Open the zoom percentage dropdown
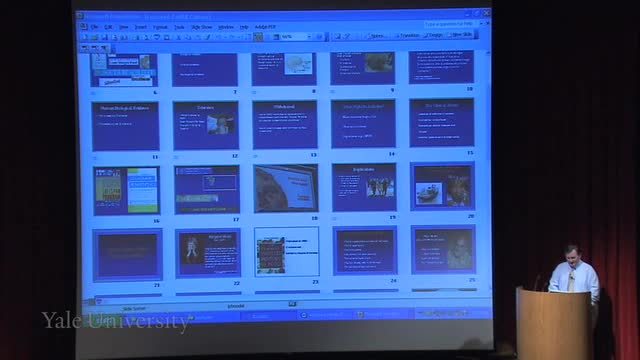 pos(309,37)
